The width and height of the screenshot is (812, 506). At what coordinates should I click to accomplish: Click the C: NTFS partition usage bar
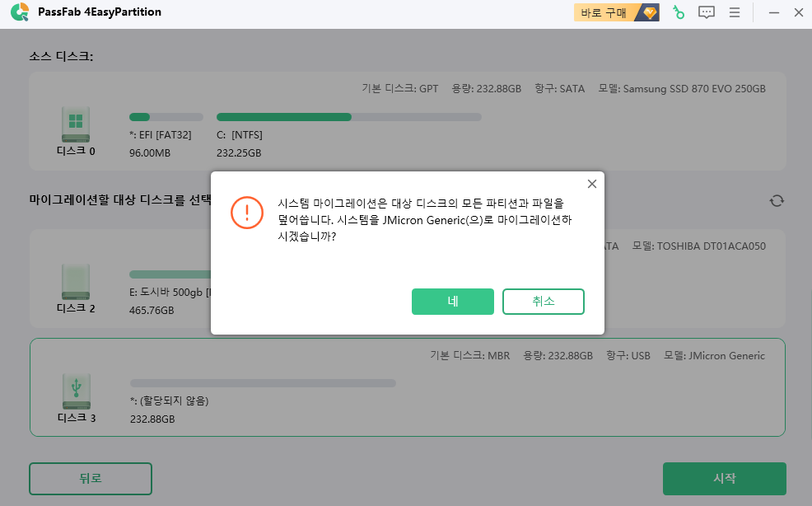click(x=349, y=117)
